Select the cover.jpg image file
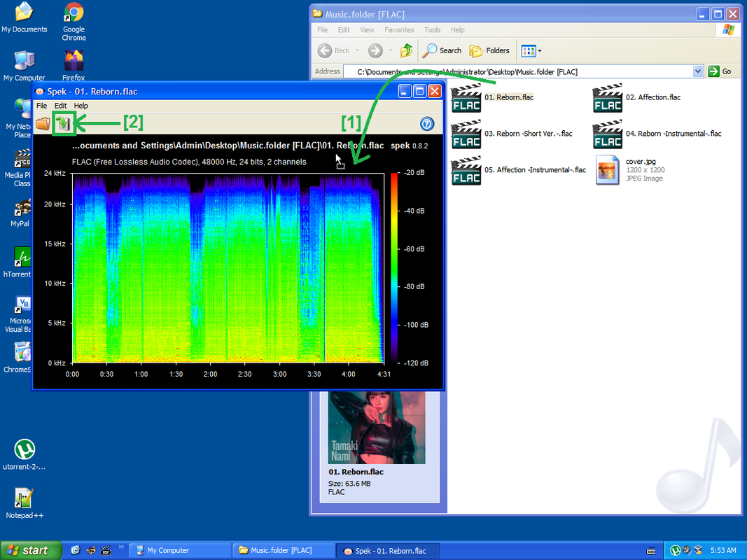Viewport: 747px width, 560px height. click(608, 170)
